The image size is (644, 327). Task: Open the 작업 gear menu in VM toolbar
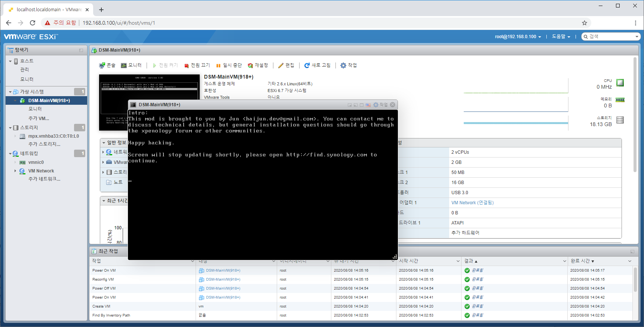point(349,65)
